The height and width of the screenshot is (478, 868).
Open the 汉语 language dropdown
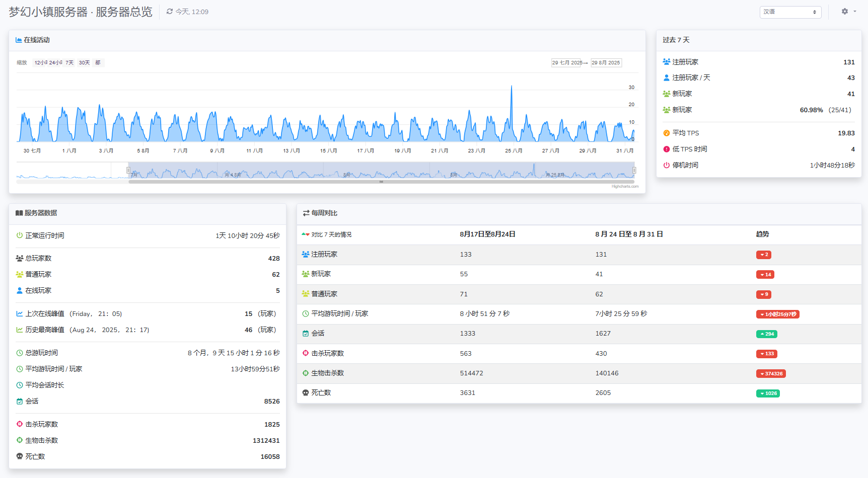pos(789,12)
